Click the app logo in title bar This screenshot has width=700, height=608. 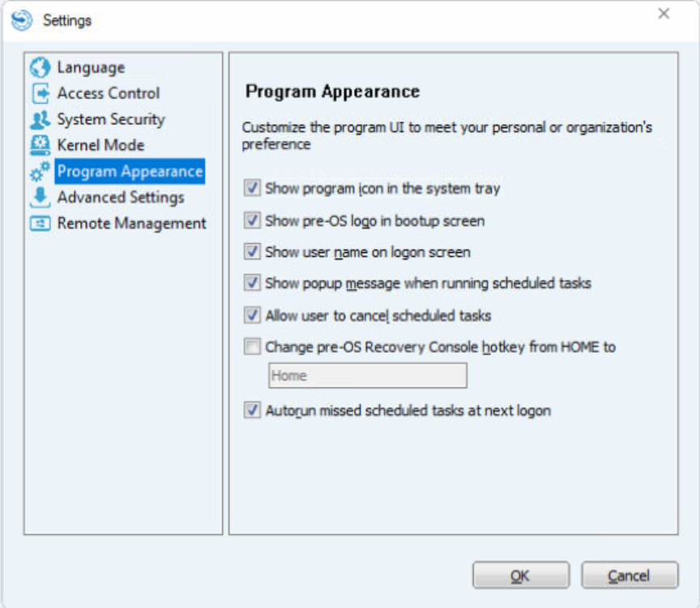tap(22, 20)
